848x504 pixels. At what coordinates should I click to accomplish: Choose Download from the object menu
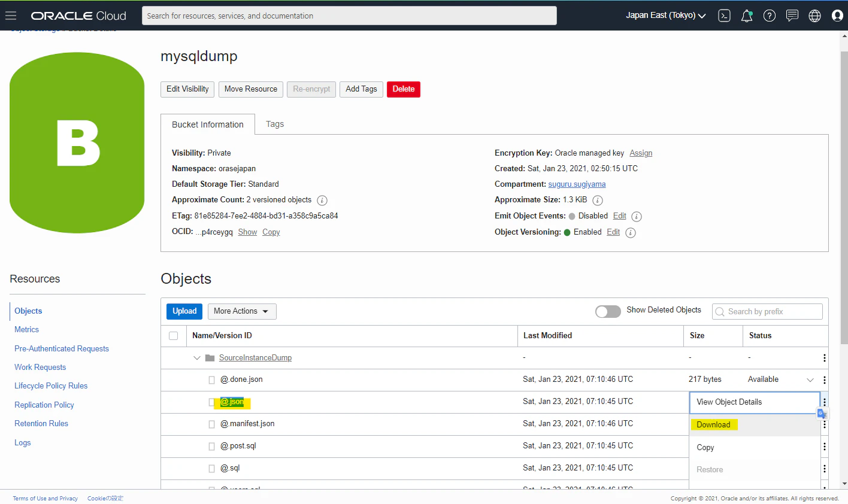pyautogui.click(x=755, y=425)
